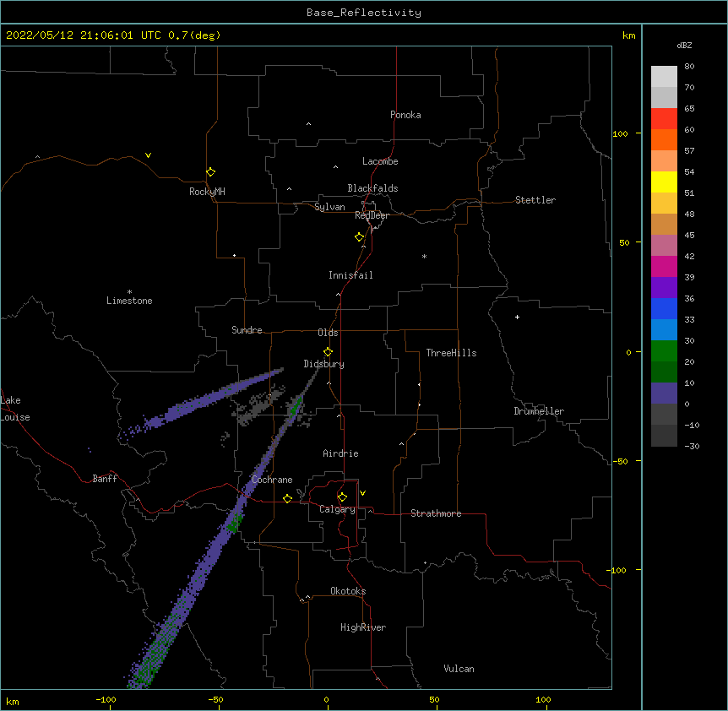Click the white plus marker north of Drumheller

click(517, 317)
